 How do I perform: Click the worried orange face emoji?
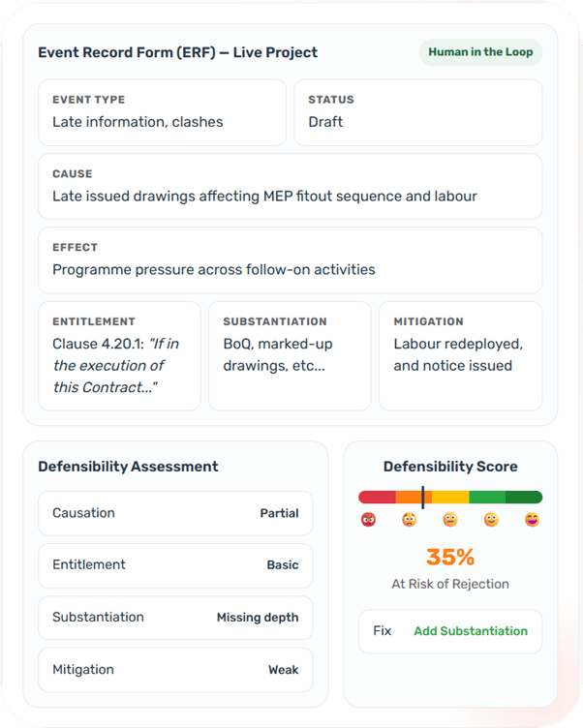(410, 520)
